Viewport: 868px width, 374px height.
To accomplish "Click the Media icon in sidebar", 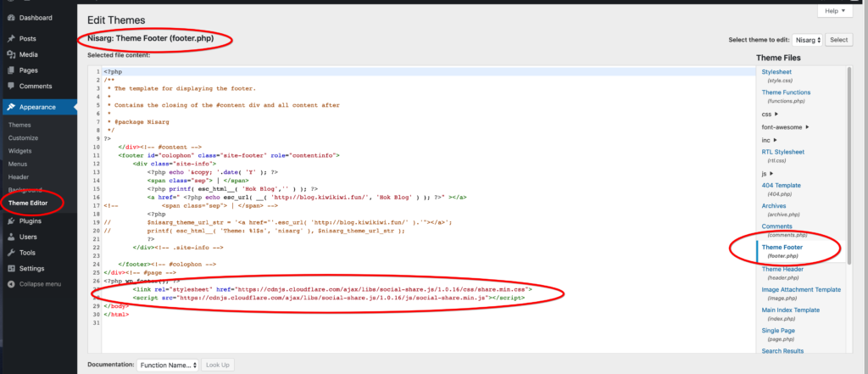I will pyautogui.click(x=11, y=54).
